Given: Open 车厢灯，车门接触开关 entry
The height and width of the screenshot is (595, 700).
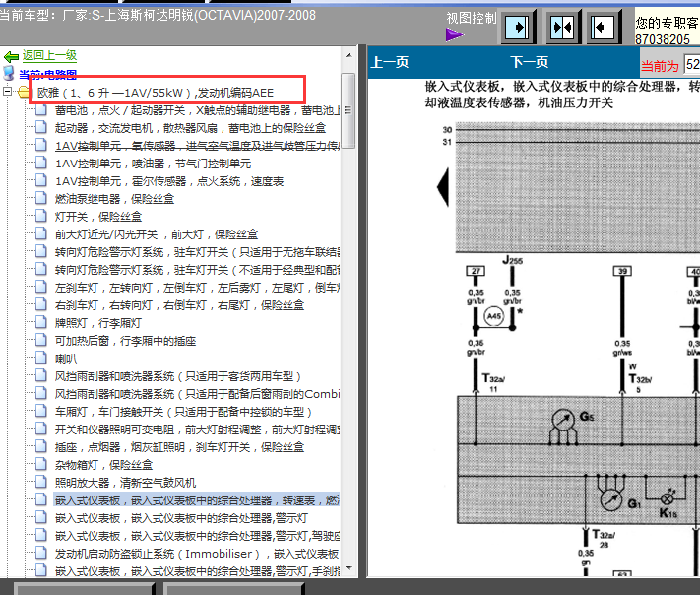Looking at the screenshot, I should (x=183, y=412).
